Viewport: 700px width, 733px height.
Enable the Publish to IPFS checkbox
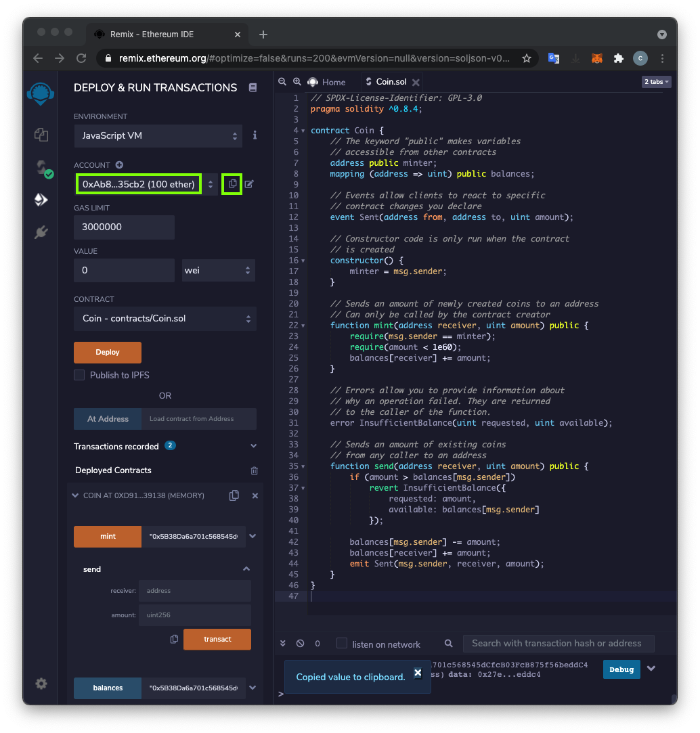[79, 375]
